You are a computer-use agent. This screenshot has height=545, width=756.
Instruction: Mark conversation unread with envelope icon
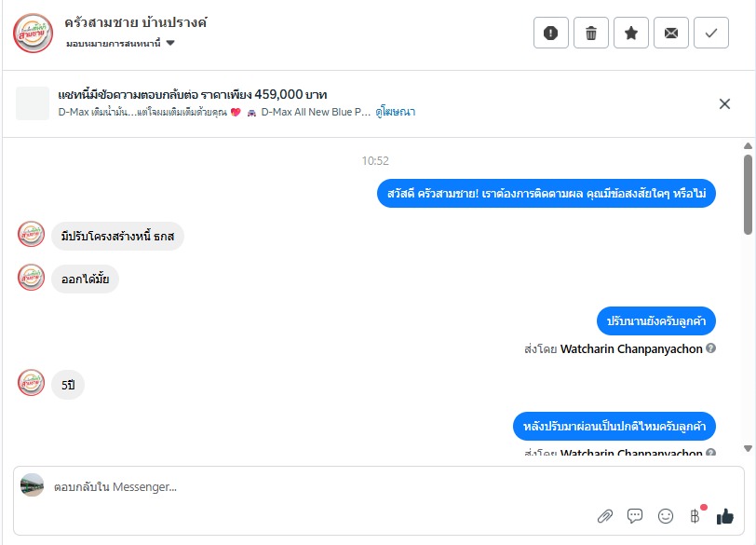click(x=670, y=33)
